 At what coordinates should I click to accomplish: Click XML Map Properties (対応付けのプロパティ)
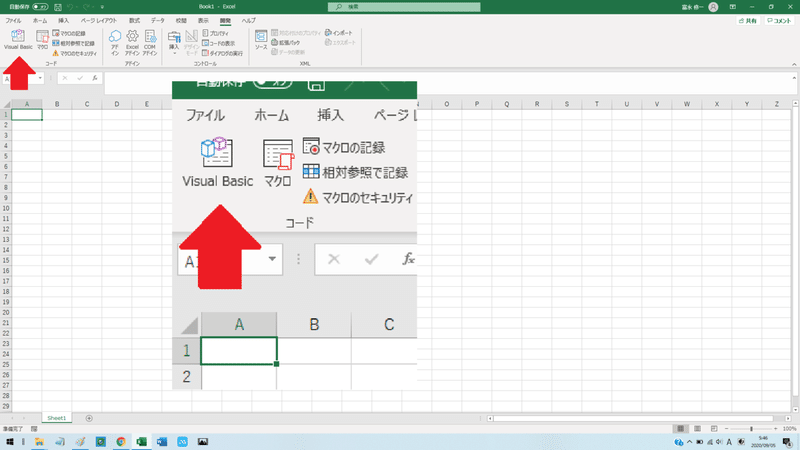(x=296, y=33)
